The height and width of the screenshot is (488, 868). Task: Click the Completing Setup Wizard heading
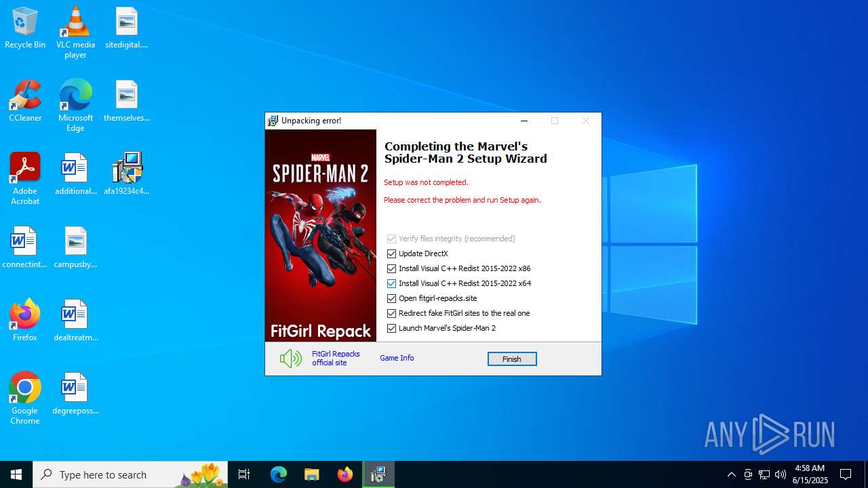466,152
